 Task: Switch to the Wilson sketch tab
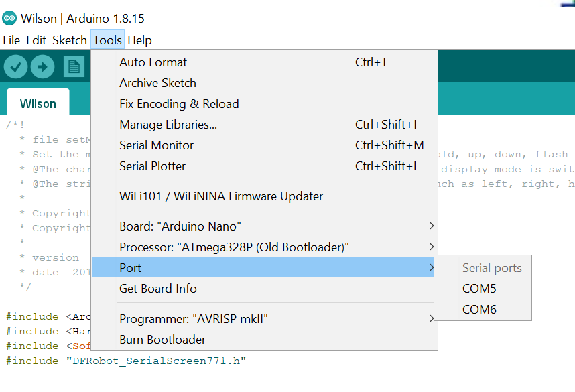tap(38, 104)
